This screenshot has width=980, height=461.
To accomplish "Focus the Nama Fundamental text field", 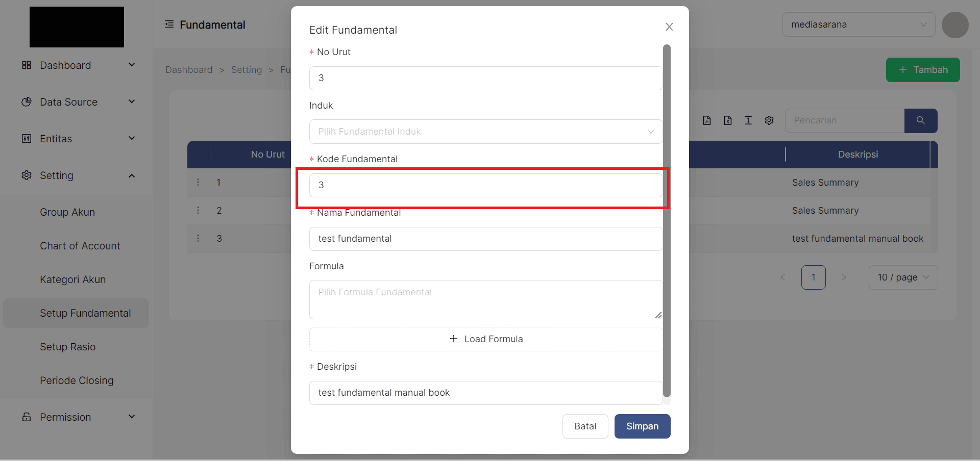I will pyautogui.click(x=485, y=239).
